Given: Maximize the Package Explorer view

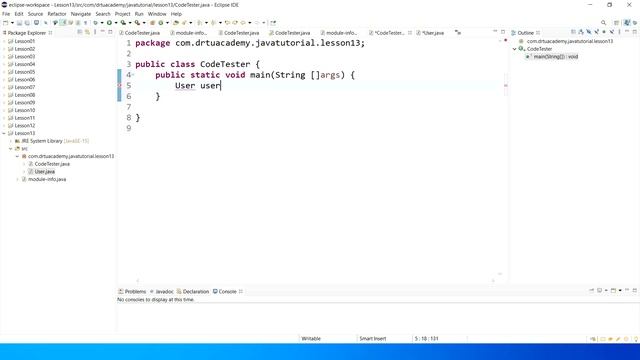Looking at the screenshot, I should tap(110, 32).
